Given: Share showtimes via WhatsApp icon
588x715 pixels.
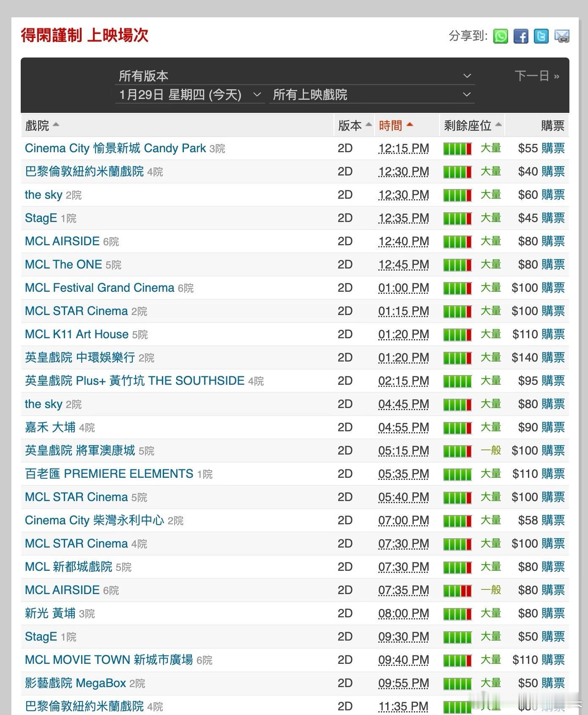Looking at the screenshot, I should pyautogui.click(x=500, y=36).
